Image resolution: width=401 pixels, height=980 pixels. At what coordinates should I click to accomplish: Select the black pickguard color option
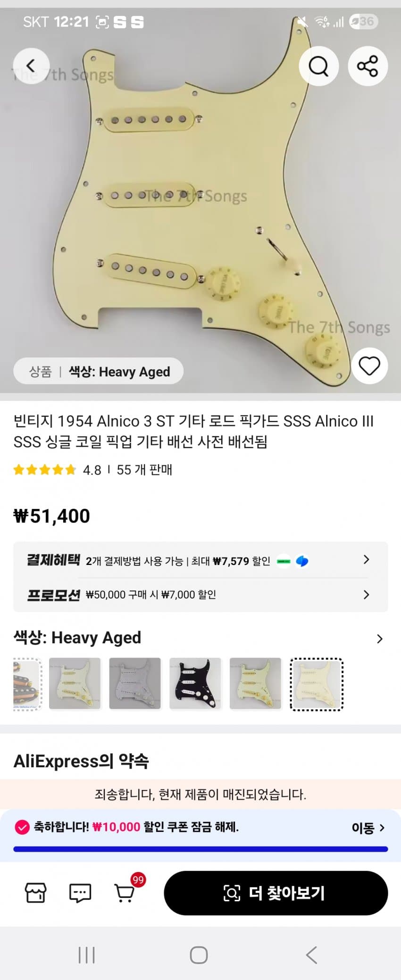(x=195, y=683)
